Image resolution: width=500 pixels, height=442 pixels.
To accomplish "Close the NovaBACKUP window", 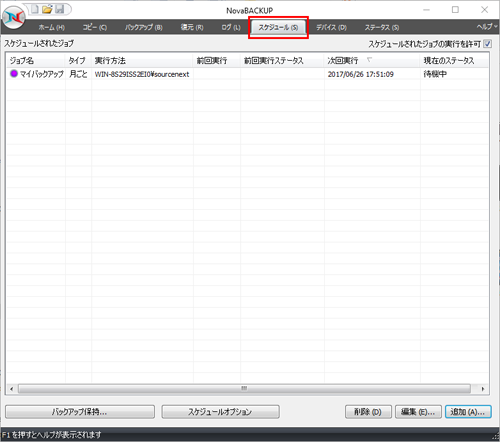I will (485, 10).
